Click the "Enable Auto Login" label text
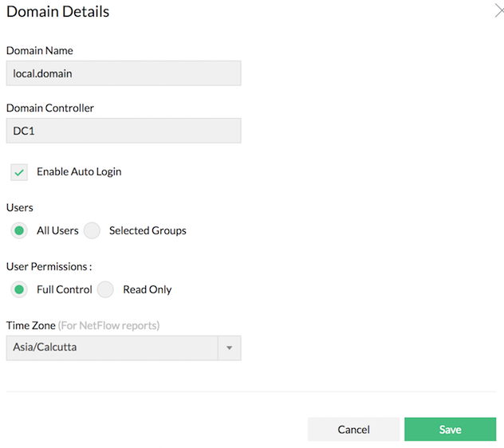Image resolution: width=504 pixels, height=448 pixels. (x=79, y=171)
